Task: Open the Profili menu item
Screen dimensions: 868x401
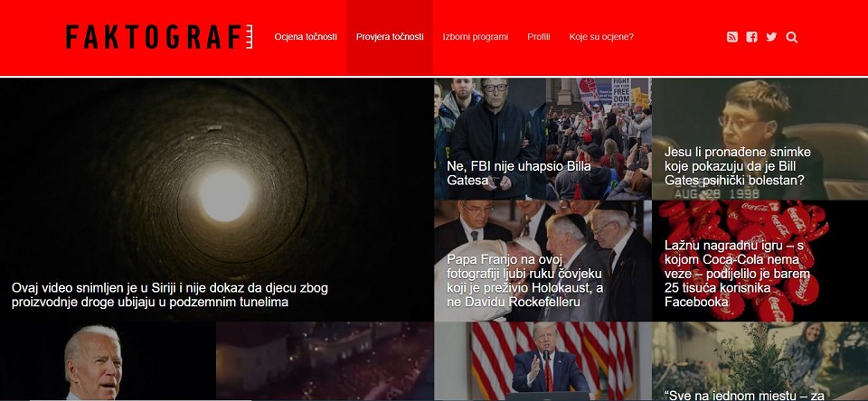Action: 539,37
